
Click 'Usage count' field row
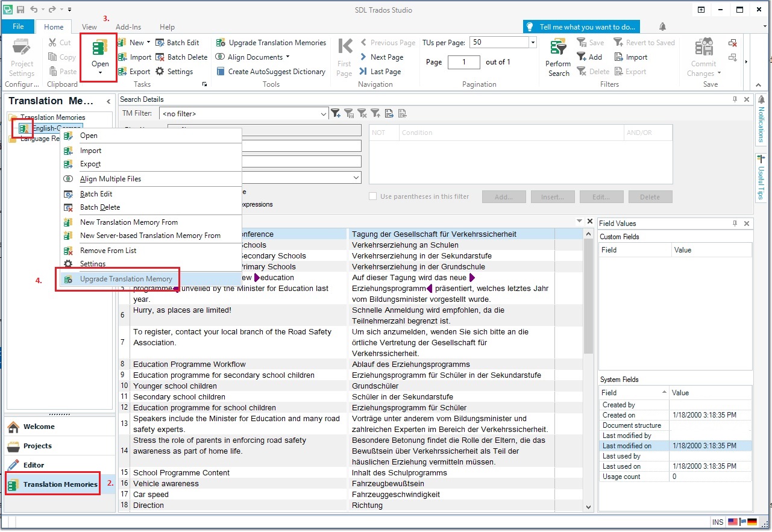pyautogui.click(x=675, y=477)
